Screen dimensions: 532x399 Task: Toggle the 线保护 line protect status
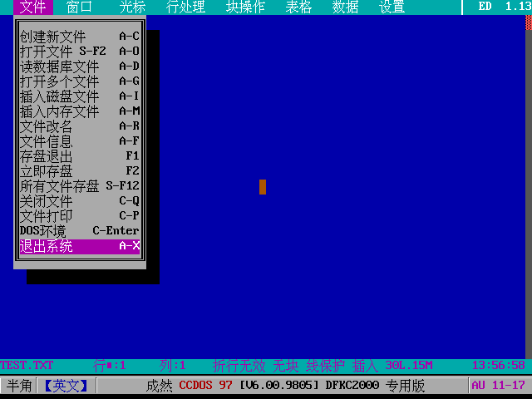pos(325,366)
